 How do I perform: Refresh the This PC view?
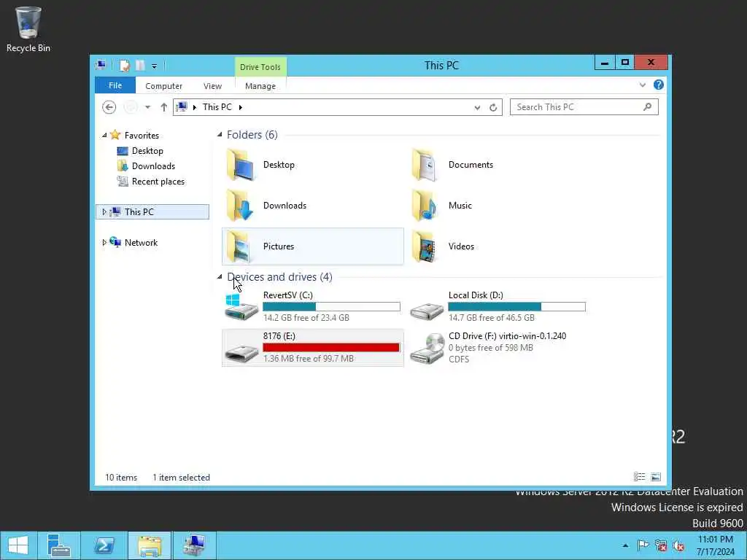tap(493, 108)
